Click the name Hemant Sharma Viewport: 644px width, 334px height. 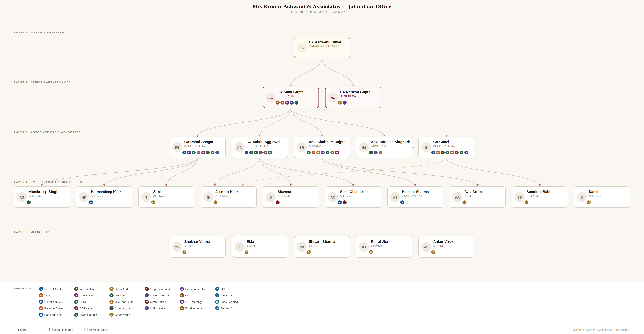tap(415, 192)
